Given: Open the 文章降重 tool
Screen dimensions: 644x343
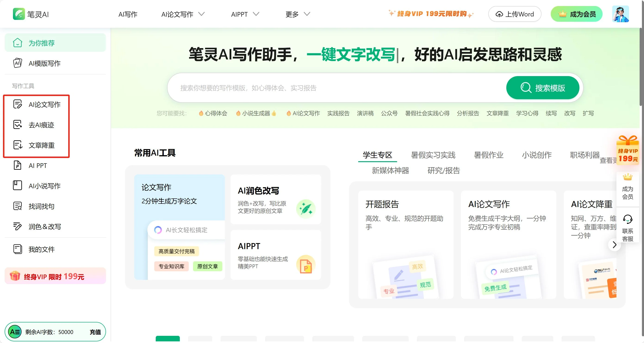Looking at the screenshot, I should 41,145.
